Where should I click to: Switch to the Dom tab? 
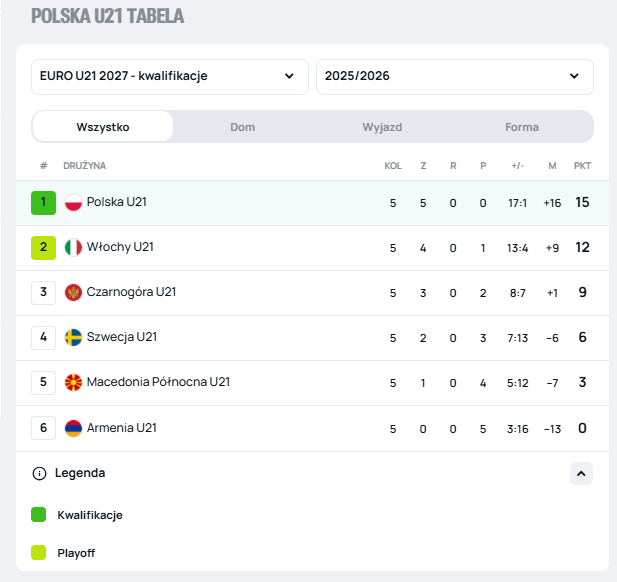point(242,127)
